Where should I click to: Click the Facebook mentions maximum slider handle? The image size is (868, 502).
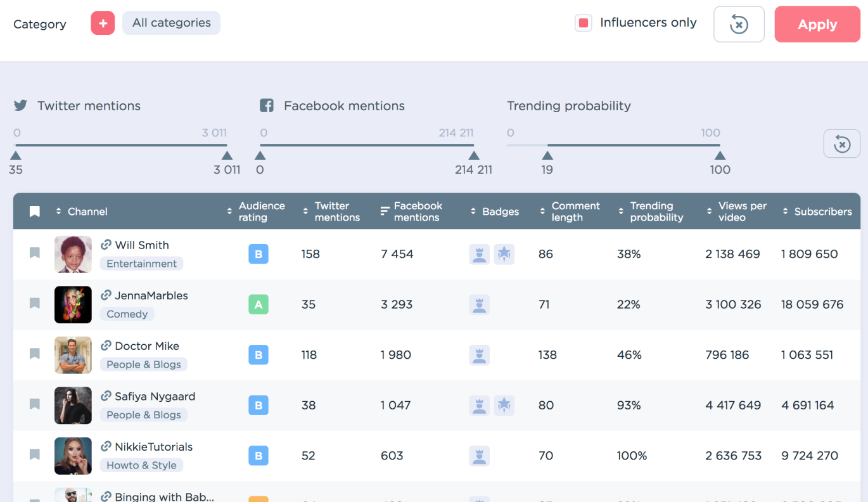click(x=474, y=155)
